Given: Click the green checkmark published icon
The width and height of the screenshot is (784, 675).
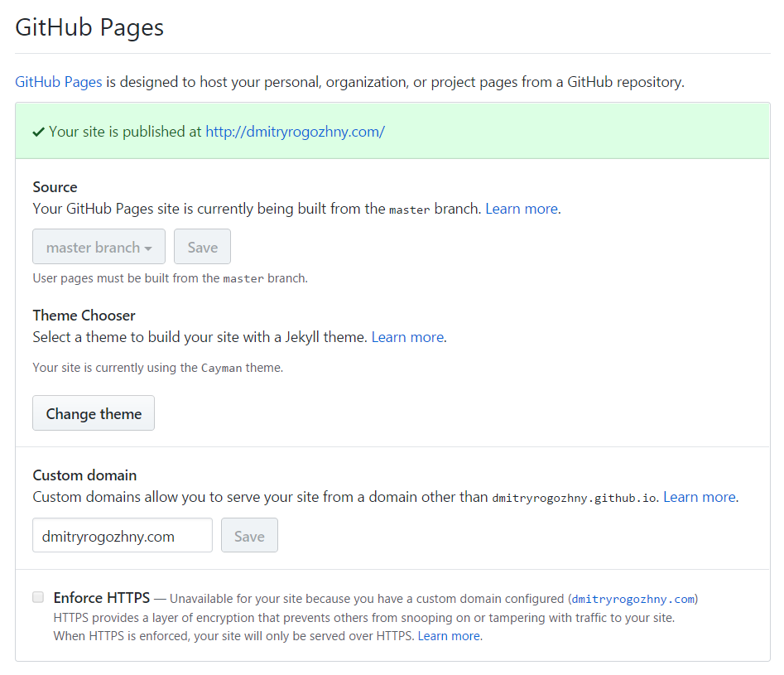Looking at the screenshot, I should pyautogui.click(x=39, y=132).
